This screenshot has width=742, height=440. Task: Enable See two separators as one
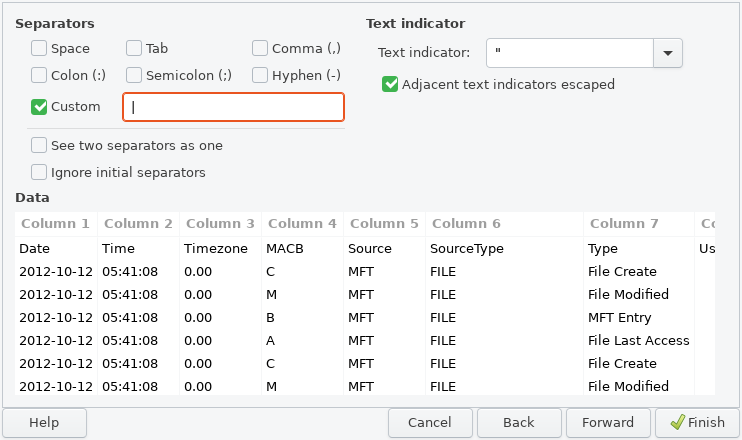(39, 145)
